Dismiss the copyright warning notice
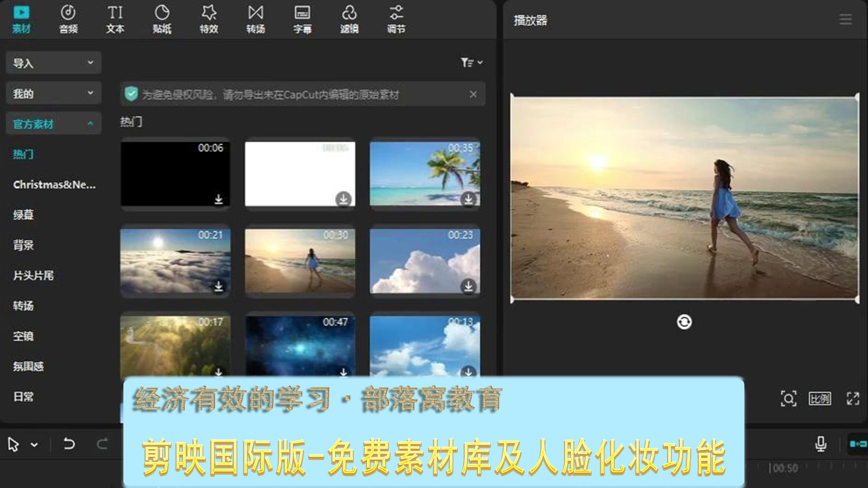This screenshot has height=488, width=868. tap(473, 94)
